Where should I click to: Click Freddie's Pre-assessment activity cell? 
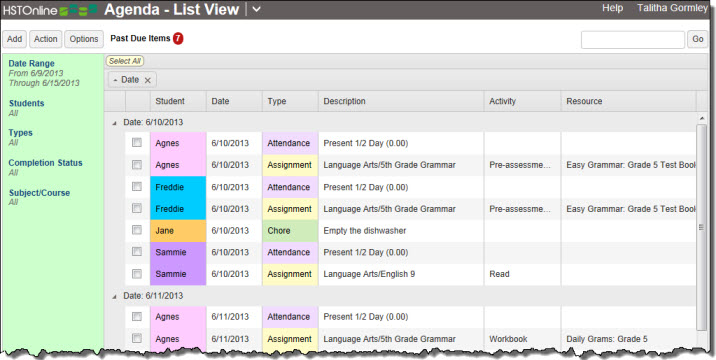[522, 209]
